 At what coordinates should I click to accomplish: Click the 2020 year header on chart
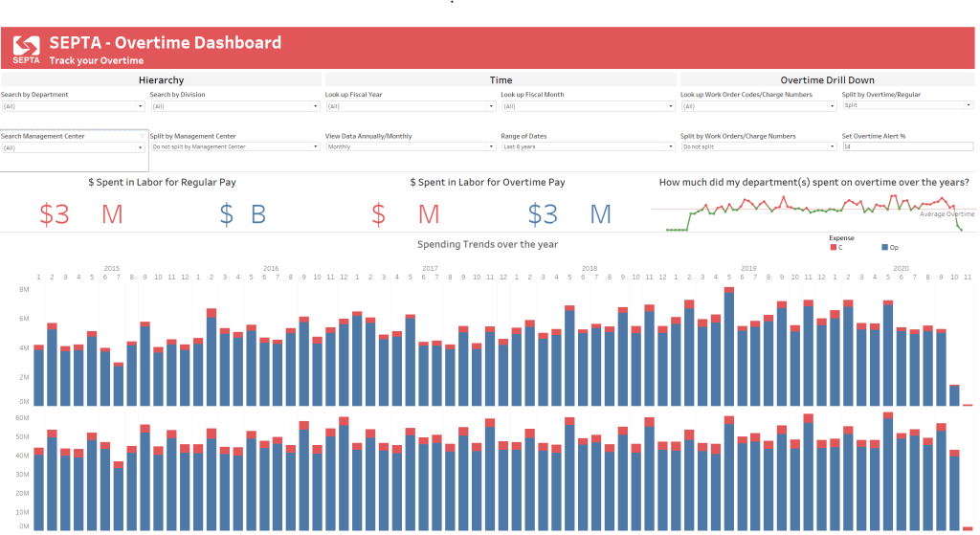point(901,268)
